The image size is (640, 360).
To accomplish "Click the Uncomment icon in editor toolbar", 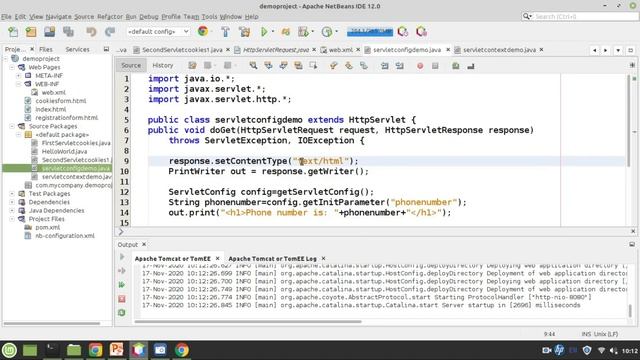I will tap(471, 66).
